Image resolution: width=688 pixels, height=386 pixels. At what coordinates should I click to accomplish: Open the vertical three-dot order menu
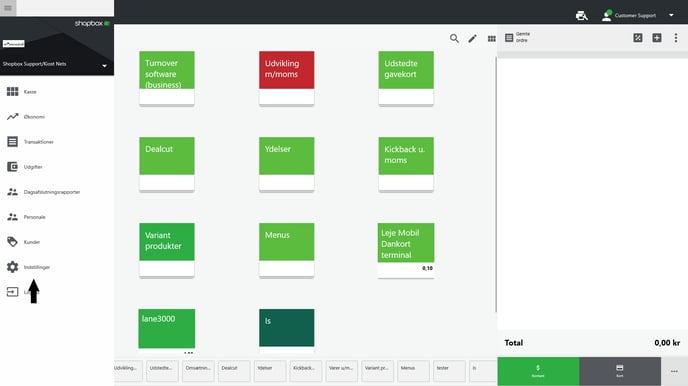[676, 38]
